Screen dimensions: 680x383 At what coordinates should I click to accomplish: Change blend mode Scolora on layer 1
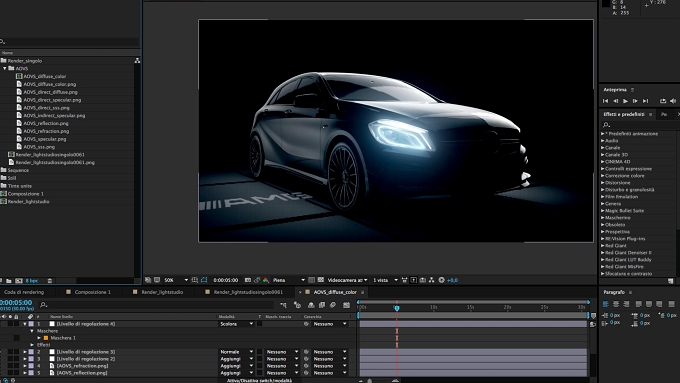pyautogui.click(x=236, y=324)
